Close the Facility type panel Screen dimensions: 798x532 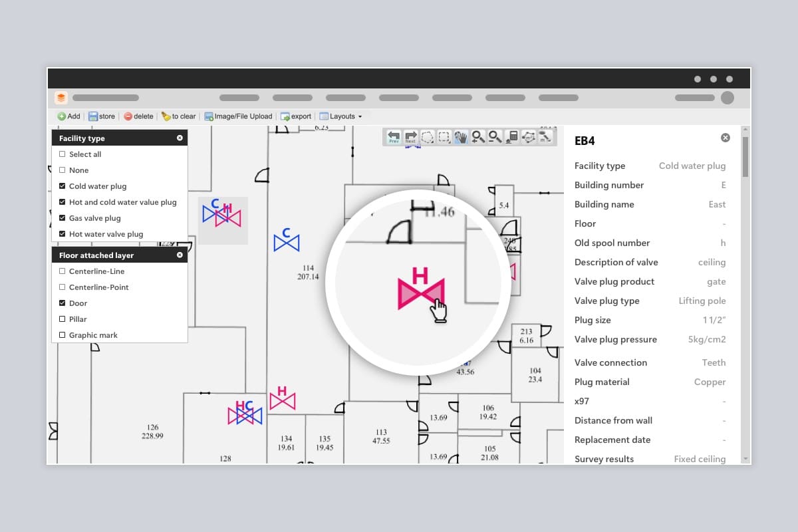(x=180, y=138)
